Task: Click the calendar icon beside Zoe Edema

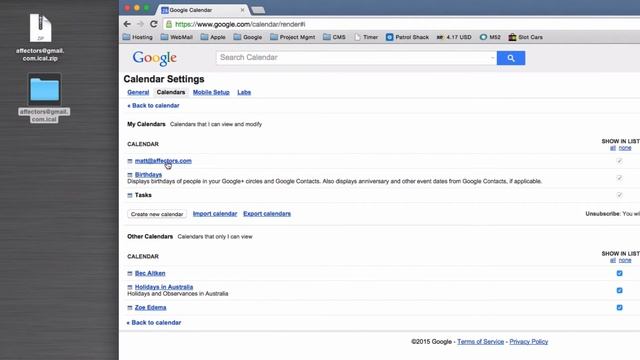Action: click(130, 308)
